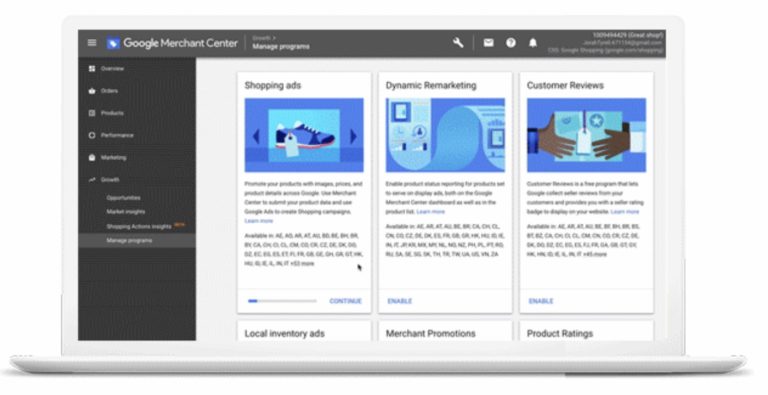Screen dimensions: 768x395
Task: Click the Shopping ads setup progress bar
Action: coord(282,301)
